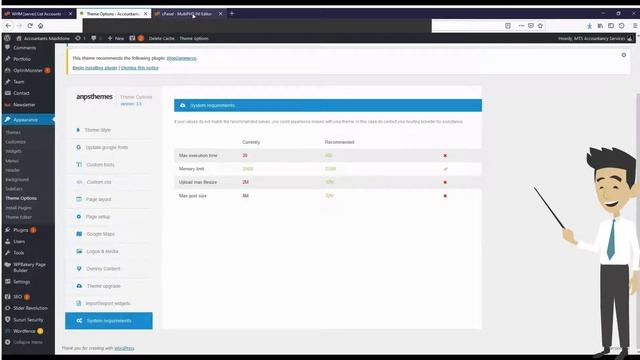The height and width of the screenshot is (360, 640).
Task: Select System requirements in theme options
Action: [x=109, y=321]
